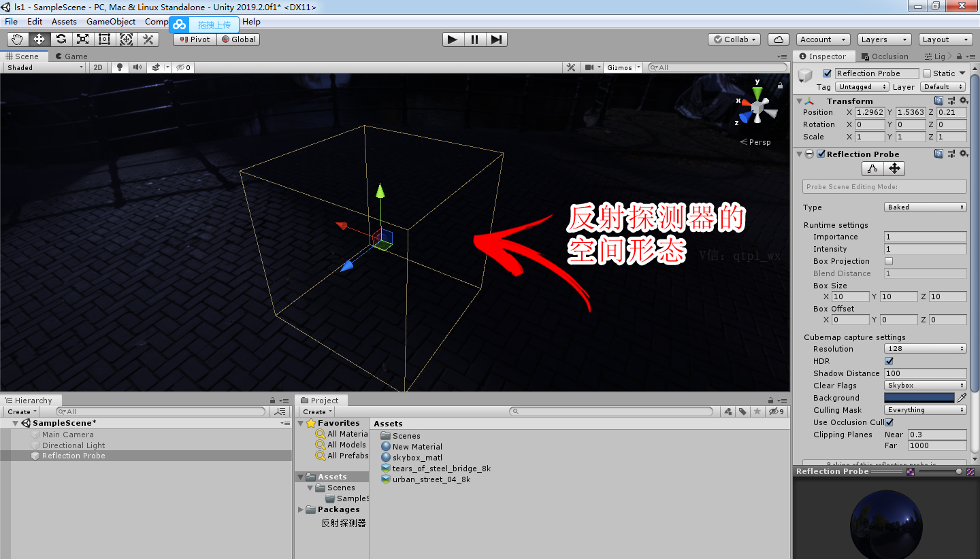The width and height of the screenshot is (980, 559).
Task: Open the probe Type dropdown Baked
Action: pos(926,207)
